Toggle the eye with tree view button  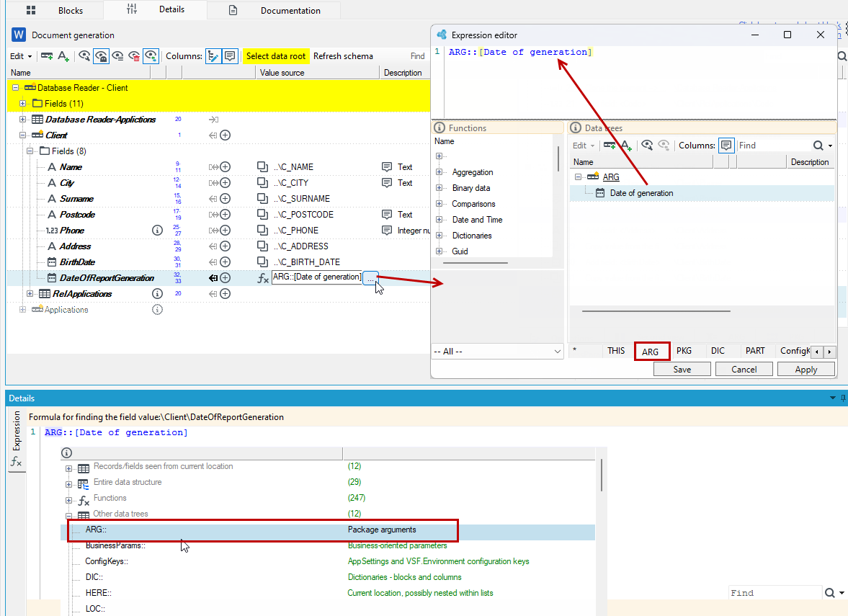[x=151, y=55]
